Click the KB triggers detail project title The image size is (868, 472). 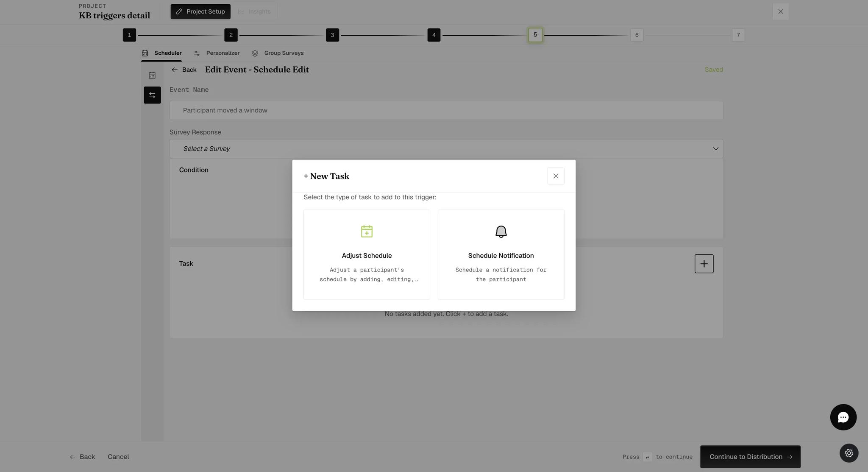114,16
